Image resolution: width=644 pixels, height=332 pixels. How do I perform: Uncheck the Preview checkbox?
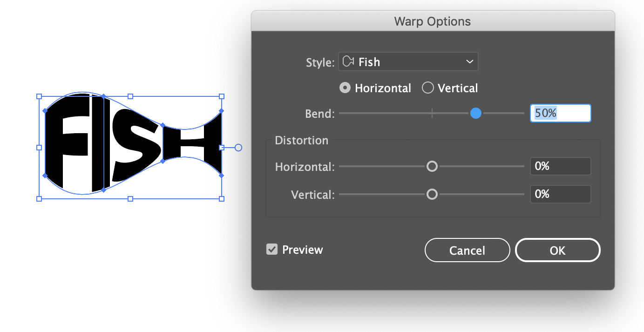click(x=271, y=250)
